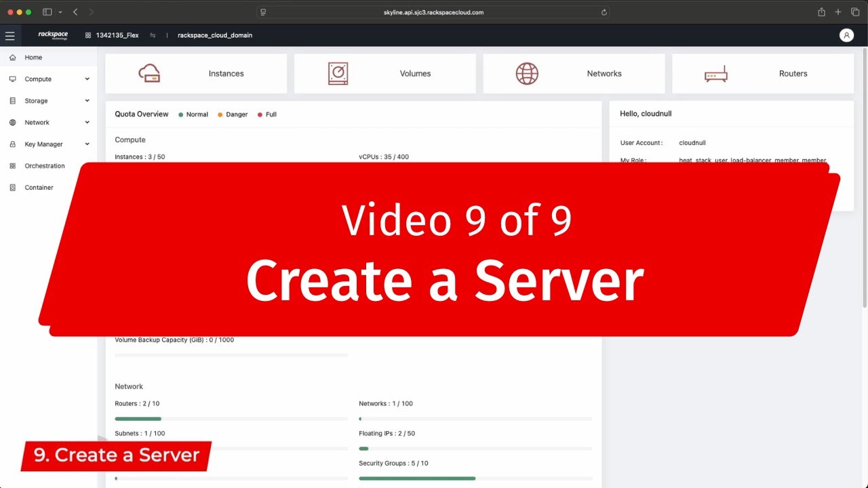
Task: Select the Subnets : 1 / 100 text
Action: (140, 433)
